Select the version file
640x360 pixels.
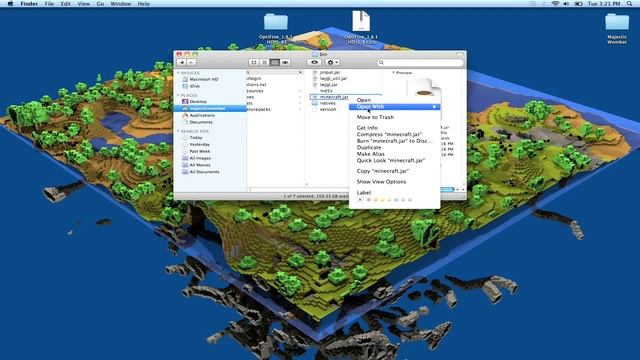coord(328,109)
